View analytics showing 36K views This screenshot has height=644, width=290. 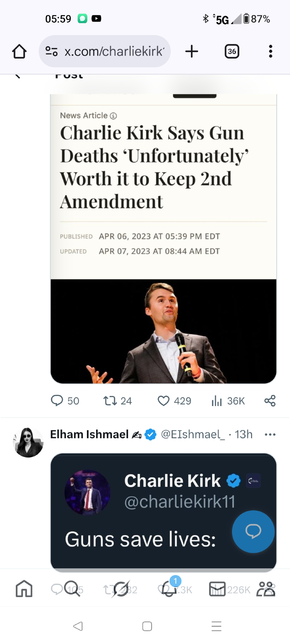click(x=217, y=401)
